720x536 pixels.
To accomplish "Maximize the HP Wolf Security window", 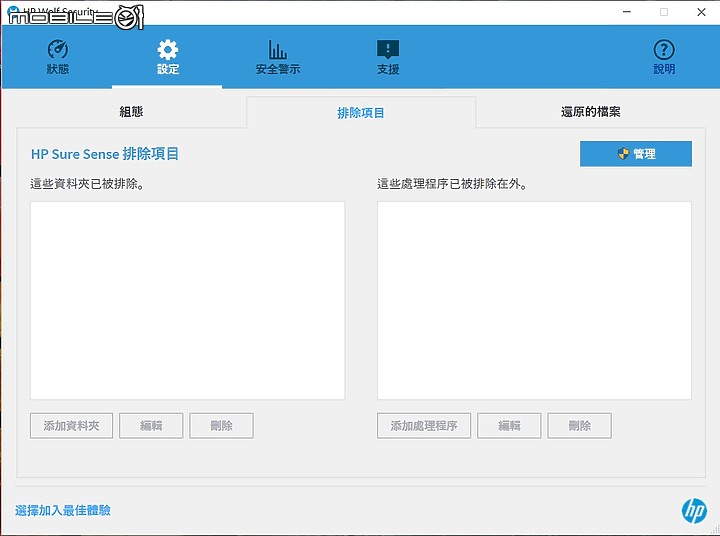I will pyautogui.click(x=664, y=12).
